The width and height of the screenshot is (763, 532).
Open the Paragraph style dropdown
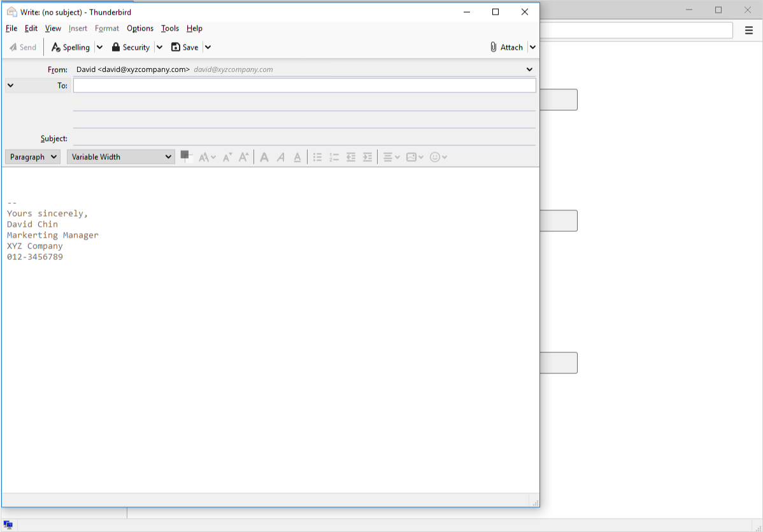click(32, 157)
